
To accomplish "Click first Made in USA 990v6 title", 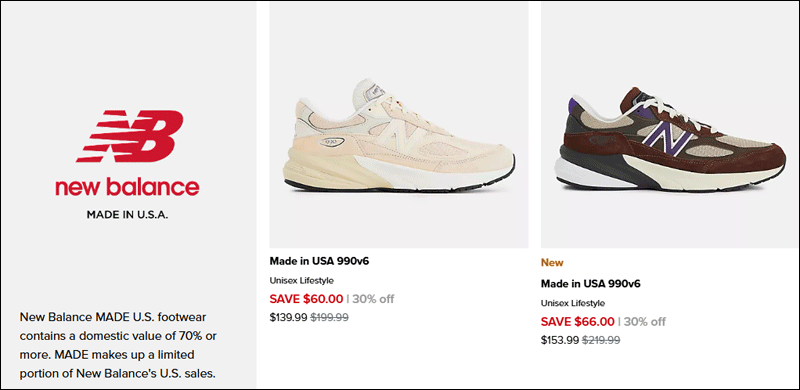I will (x=319, y=261).
